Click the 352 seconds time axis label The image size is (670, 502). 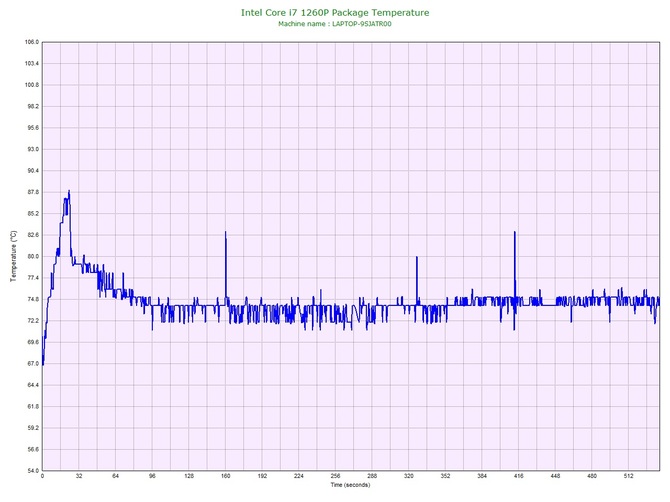click(x=445, y=476)
